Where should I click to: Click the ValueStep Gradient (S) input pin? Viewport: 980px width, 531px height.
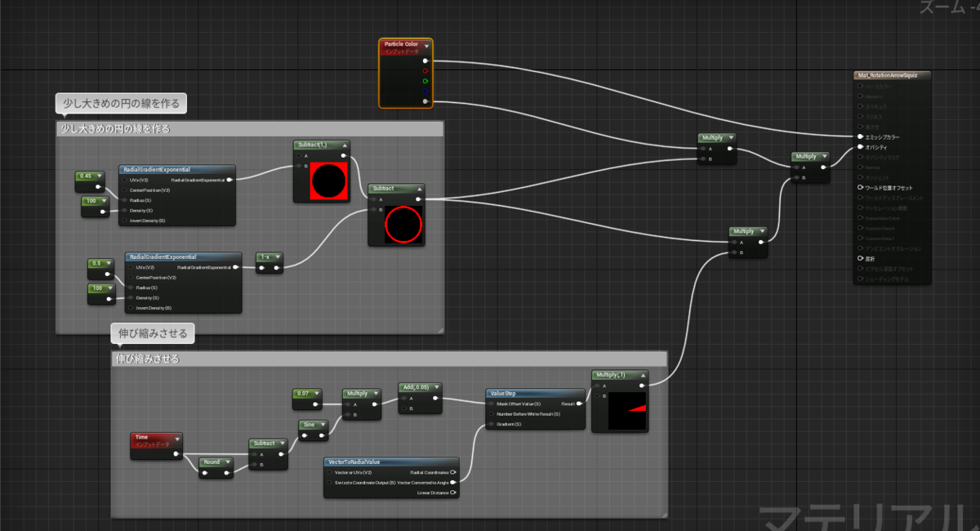[491, 424]
